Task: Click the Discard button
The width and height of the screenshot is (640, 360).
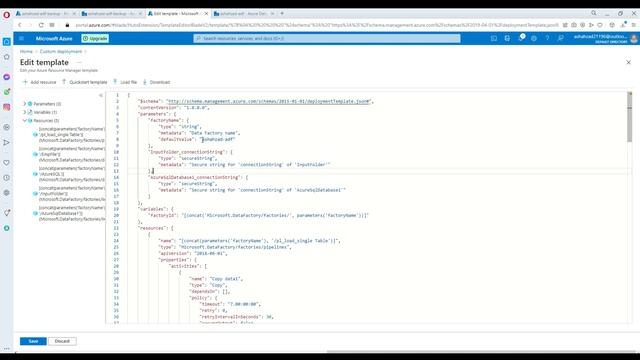Action: point(62,341)
